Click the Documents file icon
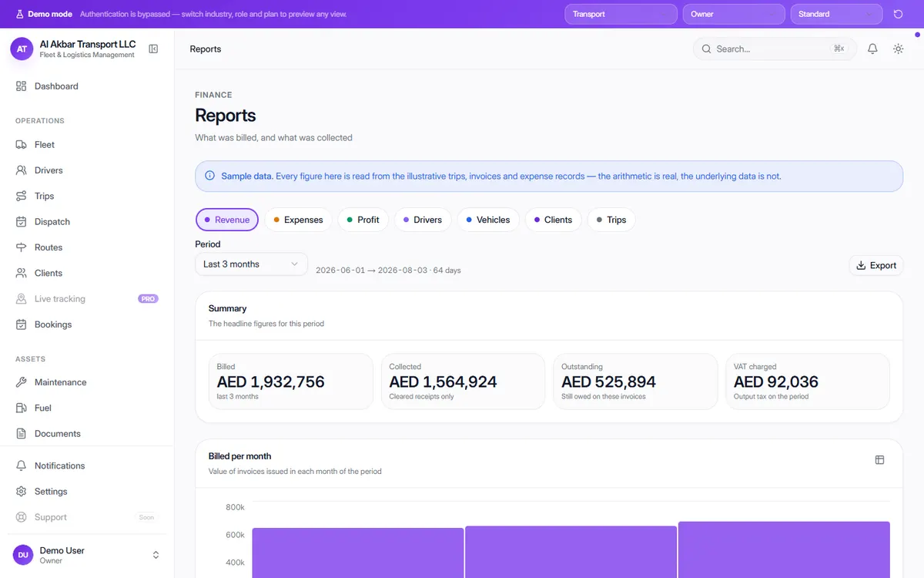Viewport: 924px width, 578px height. click(22, 434)
